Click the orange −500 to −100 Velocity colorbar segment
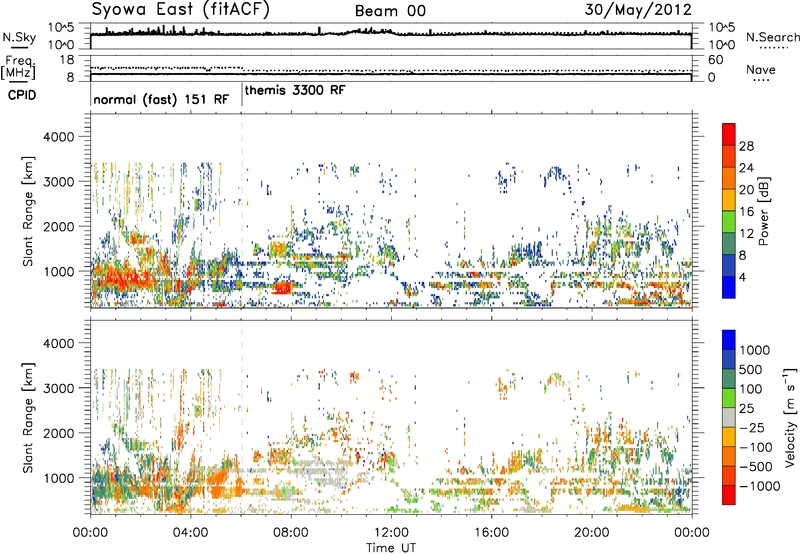 pyautogui.click(x=729, y=457)
